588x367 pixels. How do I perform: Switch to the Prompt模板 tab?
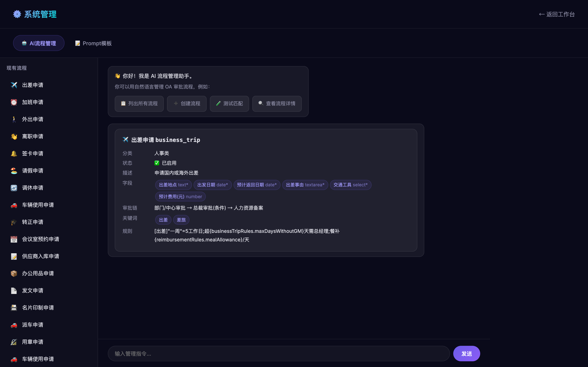93,43
